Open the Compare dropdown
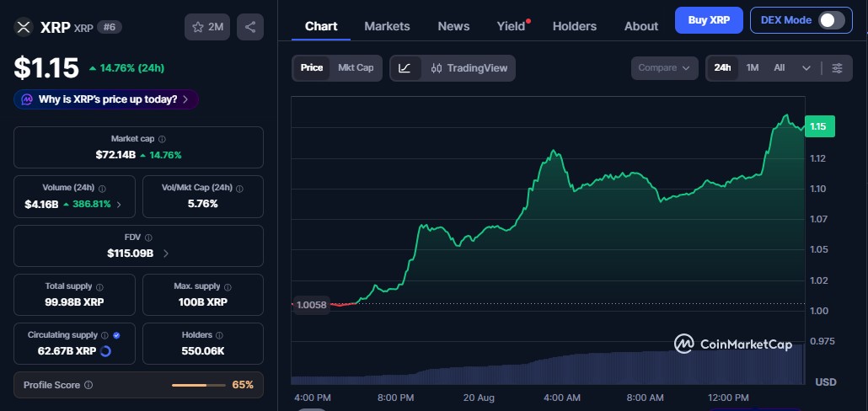This screenshot has height=411, width=868. (664, 68)
